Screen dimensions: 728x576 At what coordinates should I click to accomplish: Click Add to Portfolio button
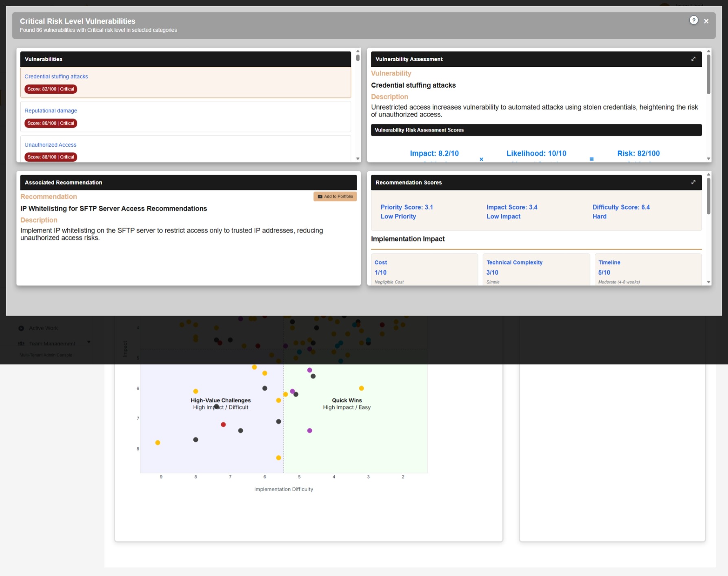[335, 196]
